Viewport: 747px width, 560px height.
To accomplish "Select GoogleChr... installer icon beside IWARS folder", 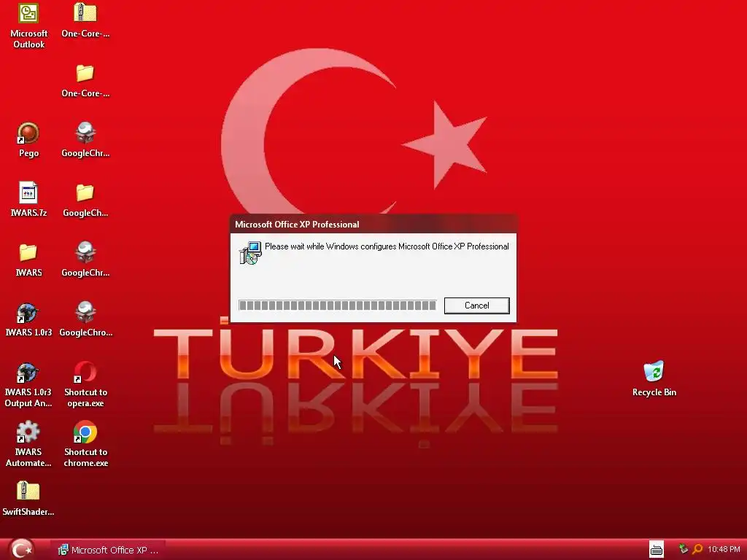I will pos(85,252).
